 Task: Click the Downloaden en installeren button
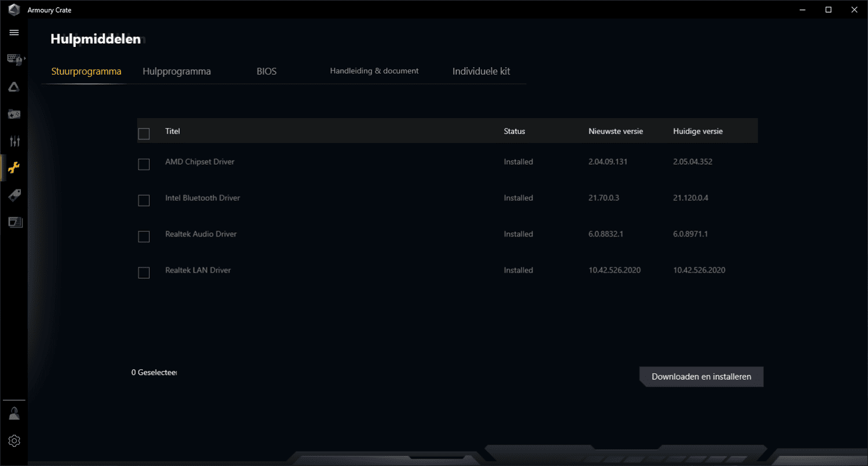click(x=701, y=376)
